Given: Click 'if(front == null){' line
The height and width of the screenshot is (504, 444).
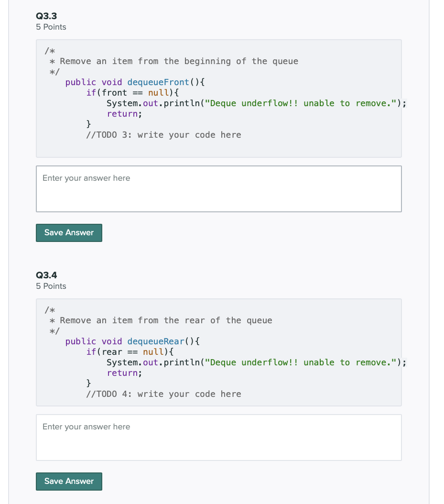Looking at the screenshot, I should (x=132, y=93).
